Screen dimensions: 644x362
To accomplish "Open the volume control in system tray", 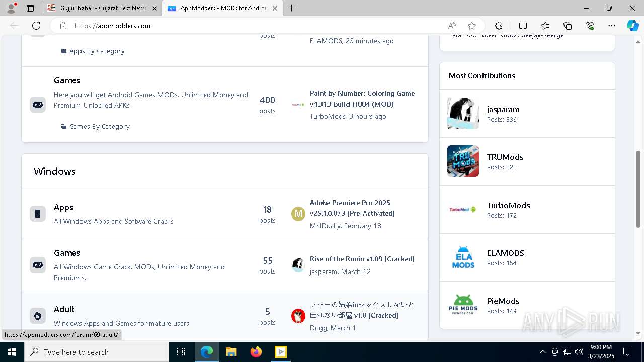I will (579, 352).
